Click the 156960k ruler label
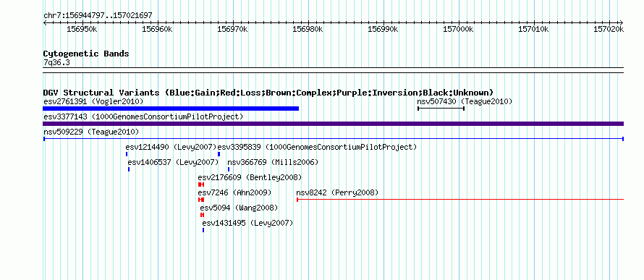 157,30
